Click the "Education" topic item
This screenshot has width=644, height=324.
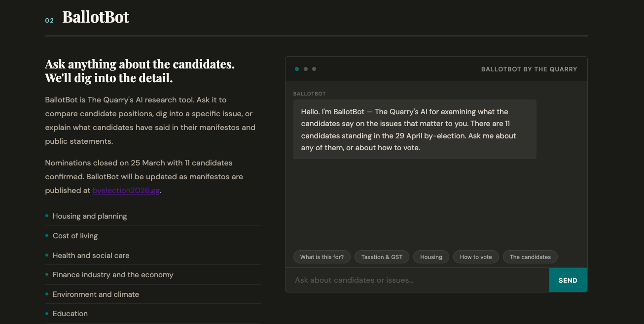point(70,314)
